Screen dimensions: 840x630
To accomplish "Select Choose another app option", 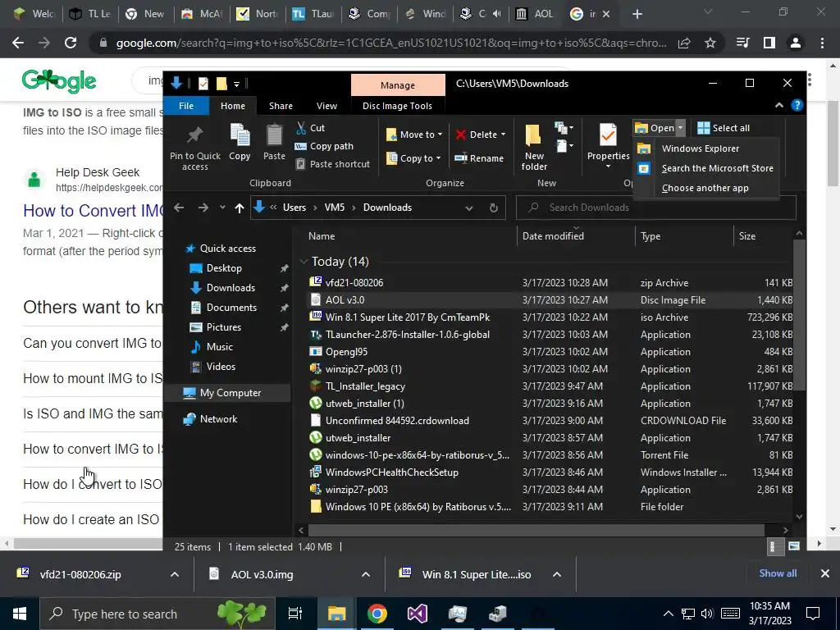I will [x=705, y=188].
